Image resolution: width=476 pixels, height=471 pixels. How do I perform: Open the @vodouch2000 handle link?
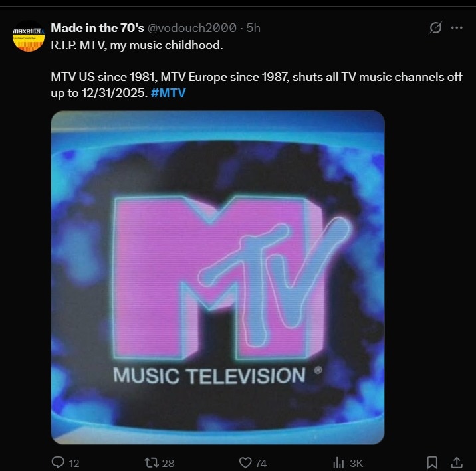pos(192,28)
